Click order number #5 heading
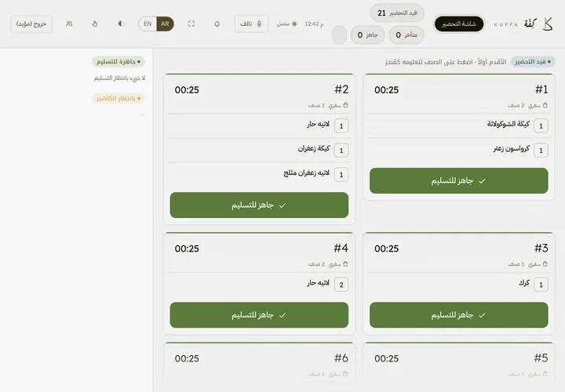Screen dimensions: 565x392 pyautogui.click(x=541, y=358)
